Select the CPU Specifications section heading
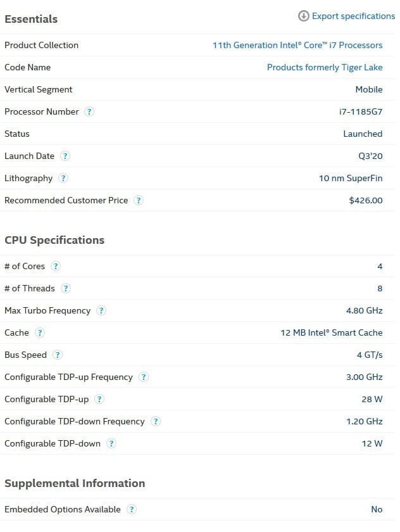The width and height of the screenshot is (400, 532). pyautogui.click(x=54, y=240)
